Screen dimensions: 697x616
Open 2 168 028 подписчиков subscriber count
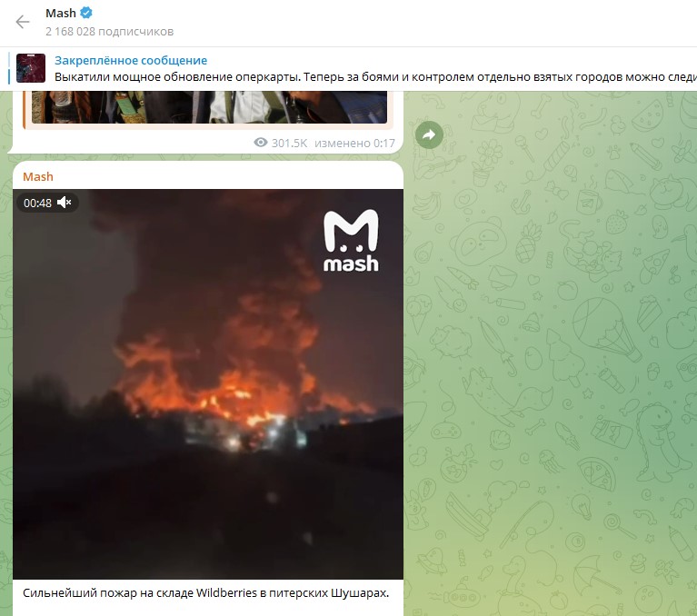coord(109,32)
